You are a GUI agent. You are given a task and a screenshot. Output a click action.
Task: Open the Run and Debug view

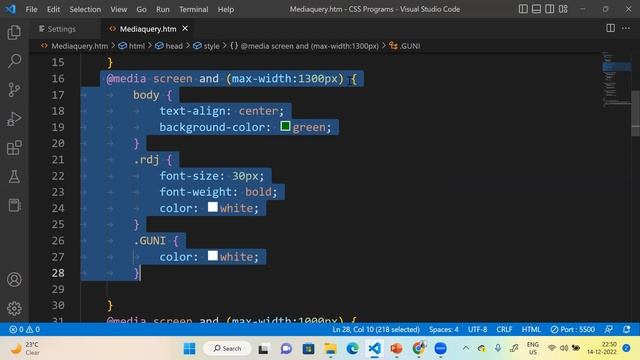[x=14, y=119]
